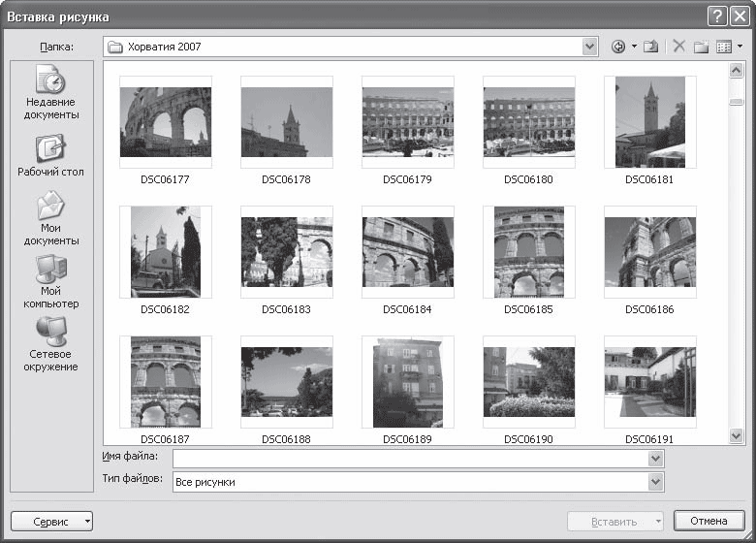This screenshot has height=543, width=756.
Task: Click the scrollbar down arrow
Action: pyautogui.click(x=736, y=436)
